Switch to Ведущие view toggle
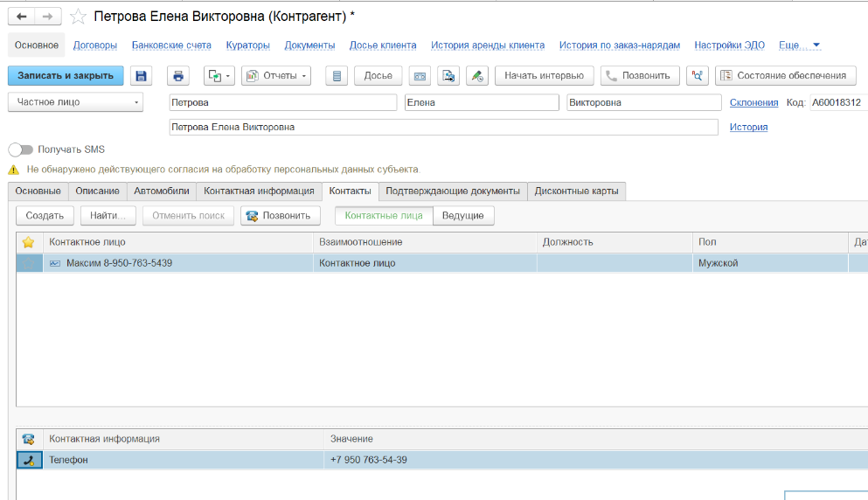 click(463, 215)
